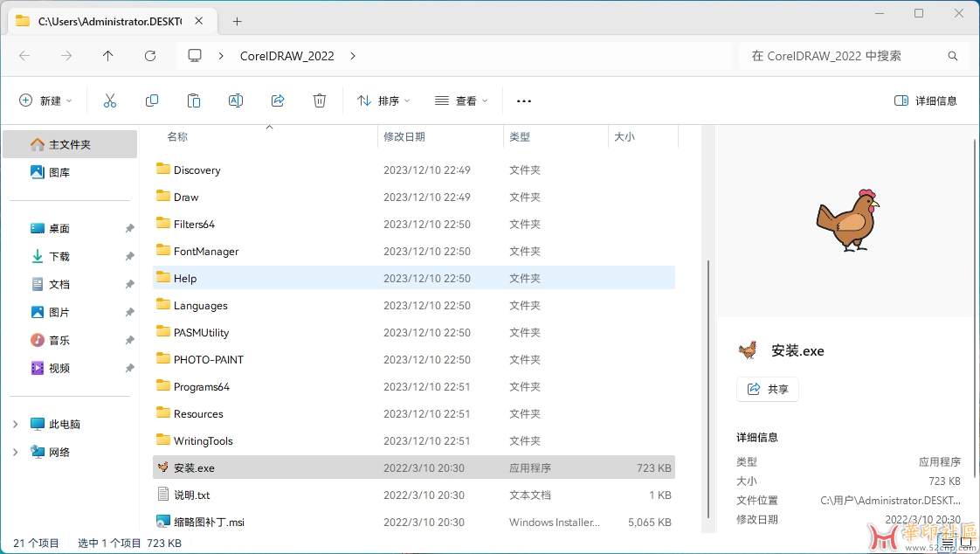Open the 查看 view dropdown
The image size is (980, 554).
point(461,100)
